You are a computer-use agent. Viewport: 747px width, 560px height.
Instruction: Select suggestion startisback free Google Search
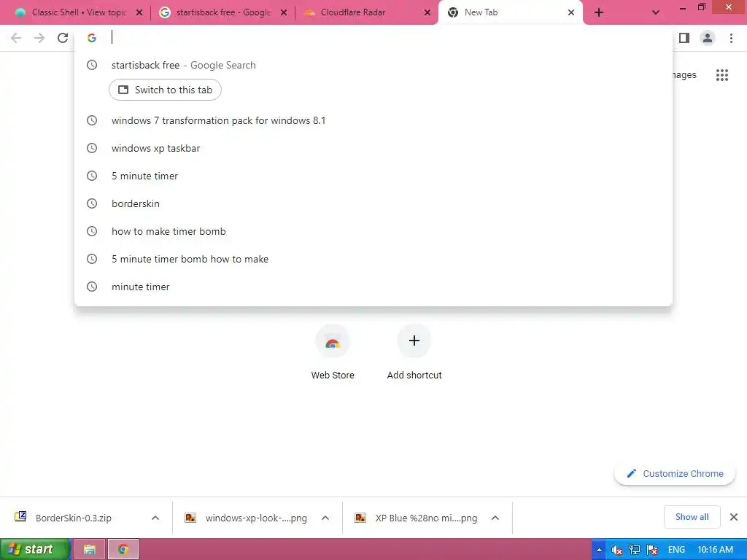tap(373, 65)
